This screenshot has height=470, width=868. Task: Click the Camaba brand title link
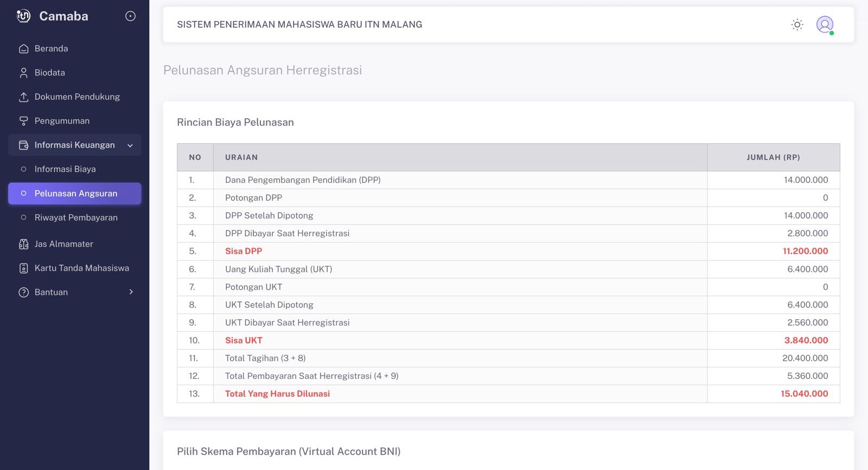63,16
